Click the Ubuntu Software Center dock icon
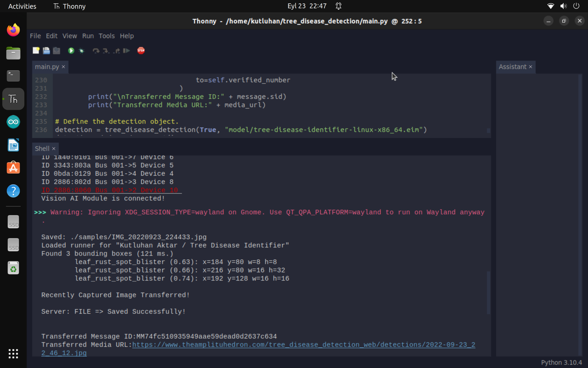Image resolution: width=588 pixels, height=368 pixels. (13, 167)
